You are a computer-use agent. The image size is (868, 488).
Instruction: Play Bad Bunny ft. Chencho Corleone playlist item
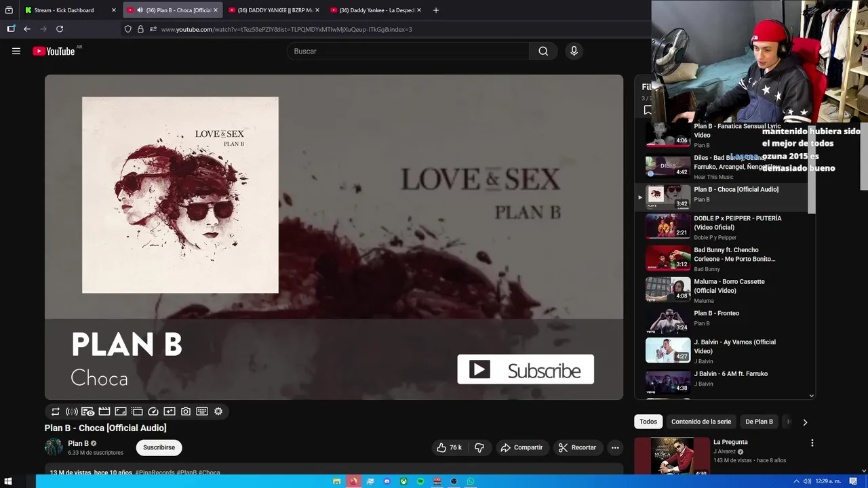[722, 258]
